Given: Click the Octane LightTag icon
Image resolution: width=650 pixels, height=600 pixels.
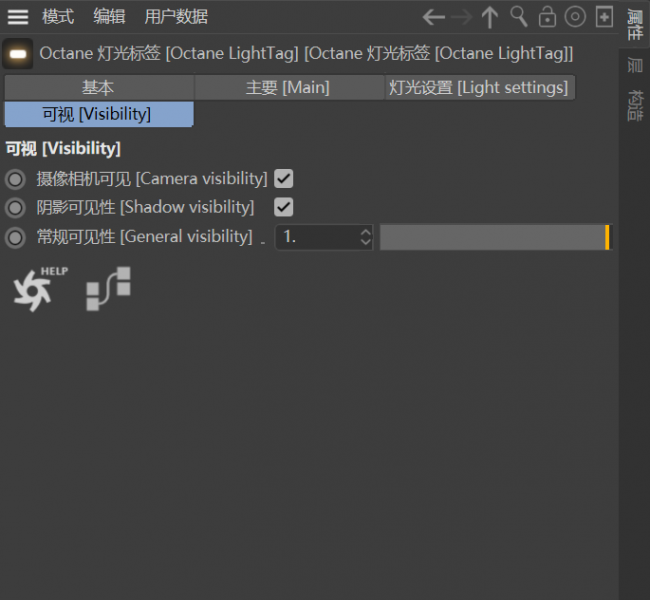Looking at the screenshot, I should 18,53.
